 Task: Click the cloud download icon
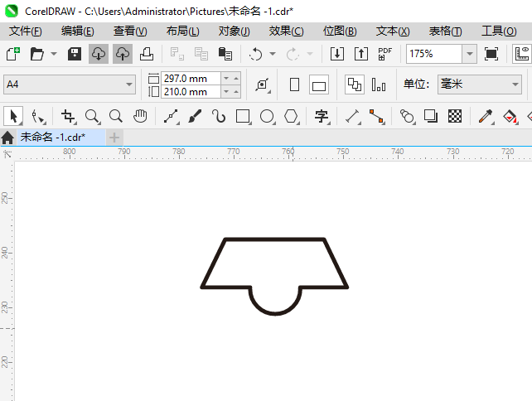[99, 54]
